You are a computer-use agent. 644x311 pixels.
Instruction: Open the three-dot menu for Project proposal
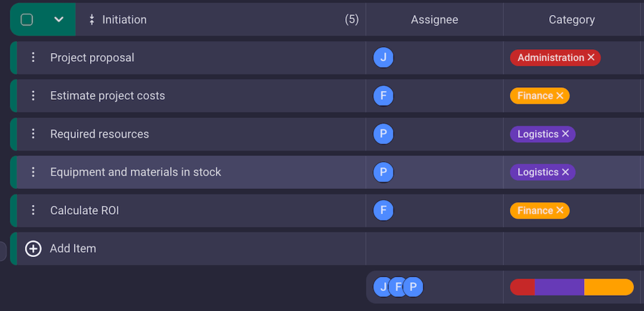33,57
